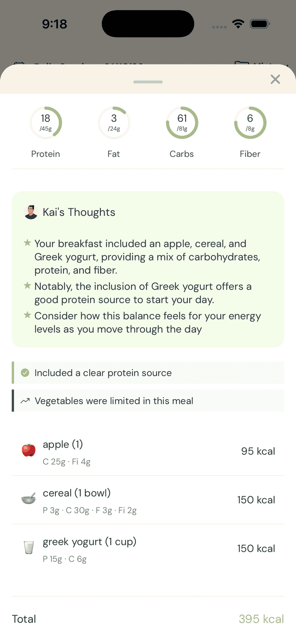Click the battery indicator in the status bar
296x644 pixels.
(x=260, y=23)
